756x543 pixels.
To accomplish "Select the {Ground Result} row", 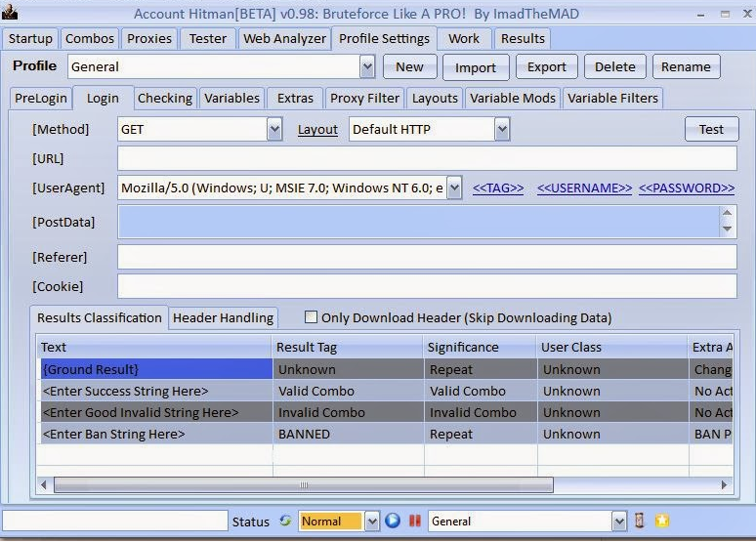I will click(385, 369).
